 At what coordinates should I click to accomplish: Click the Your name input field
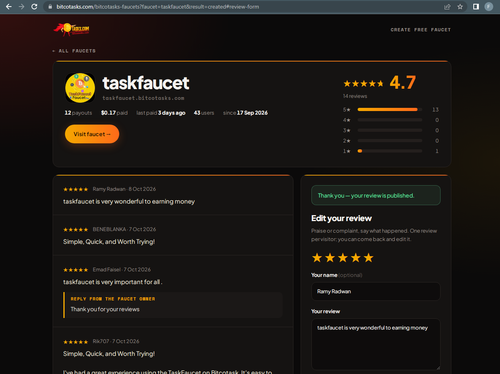[x=376, y=291]
